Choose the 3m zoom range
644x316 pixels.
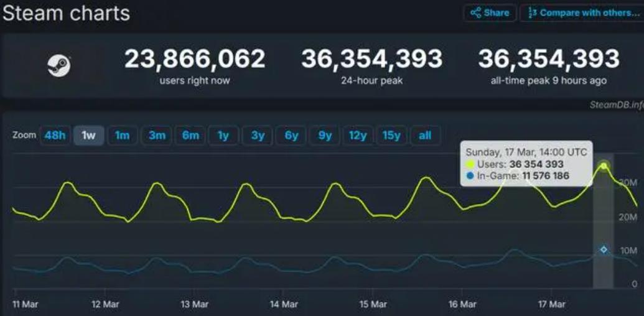(156, 136)
